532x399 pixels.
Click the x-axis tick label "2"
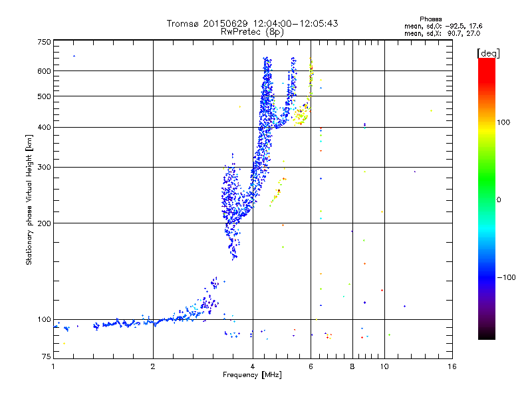[x=153, y=367]
